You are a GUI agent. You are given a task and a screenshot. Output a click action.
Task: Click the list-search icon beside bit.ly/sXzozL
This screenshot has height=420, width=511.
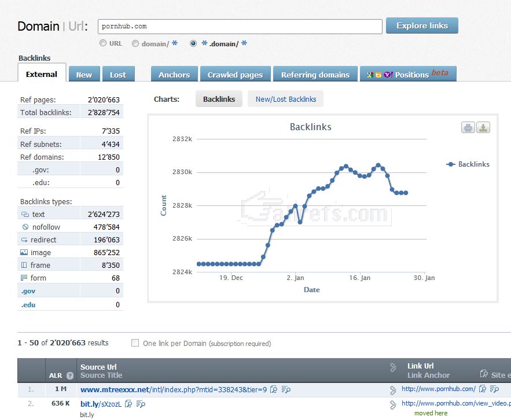[x=141, y=404]
